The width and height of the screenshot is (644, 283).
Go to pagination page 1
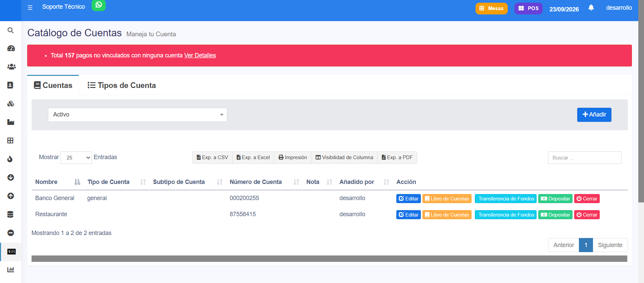586,245
